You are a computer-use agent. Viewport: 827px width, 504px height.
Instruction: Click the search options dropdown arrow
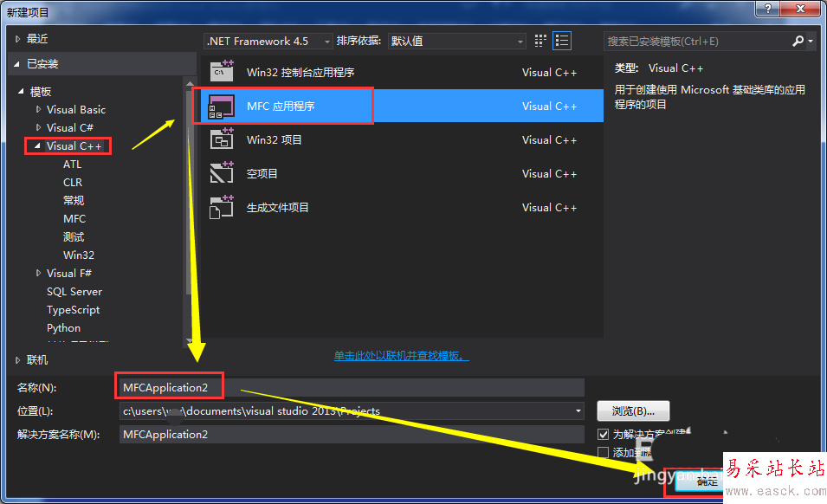(x=811, y=41)
